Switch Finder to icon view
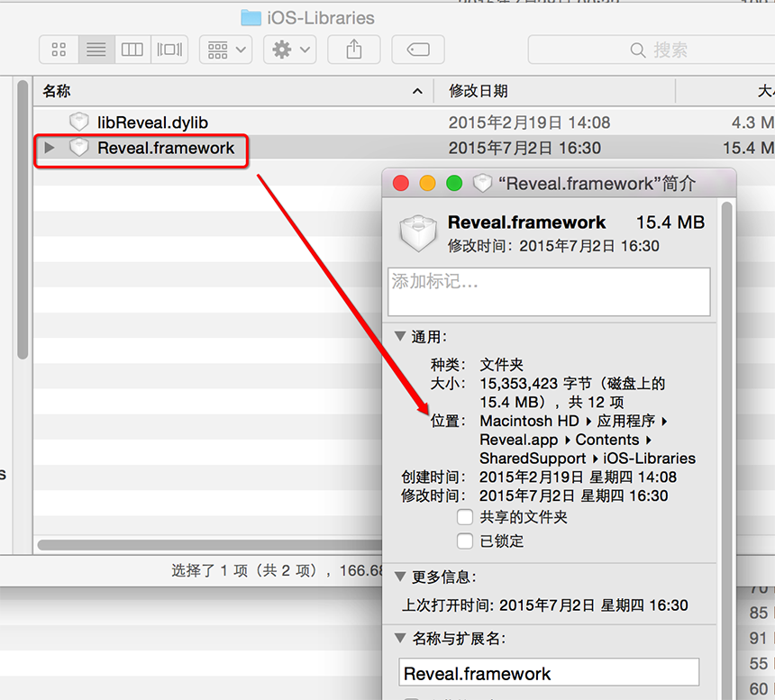The image size is (775, 700). (x=59, y=50)
